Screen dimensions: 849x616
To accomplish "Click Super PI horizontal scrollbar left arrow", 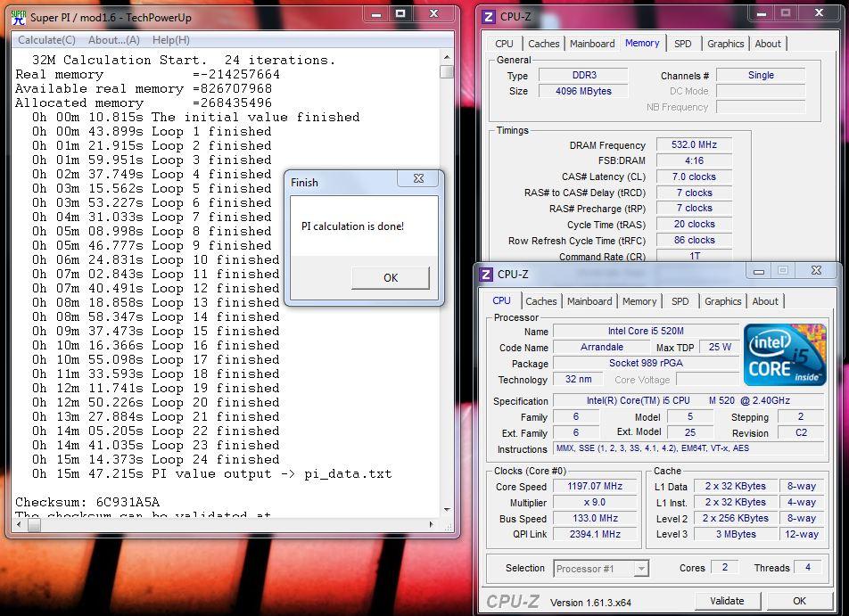I will tap(20, 524).
